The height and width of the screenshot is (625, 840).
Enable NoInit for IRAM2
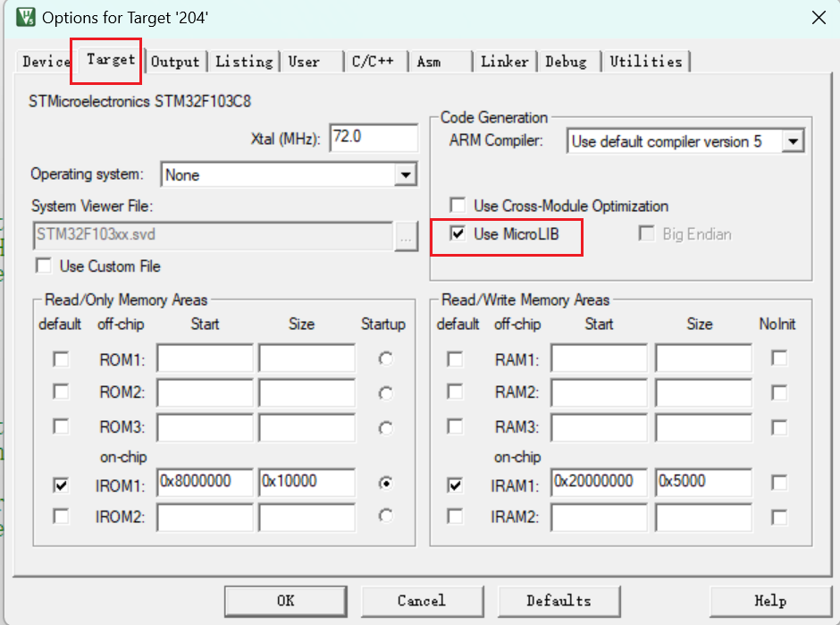(x=779, y=518)
